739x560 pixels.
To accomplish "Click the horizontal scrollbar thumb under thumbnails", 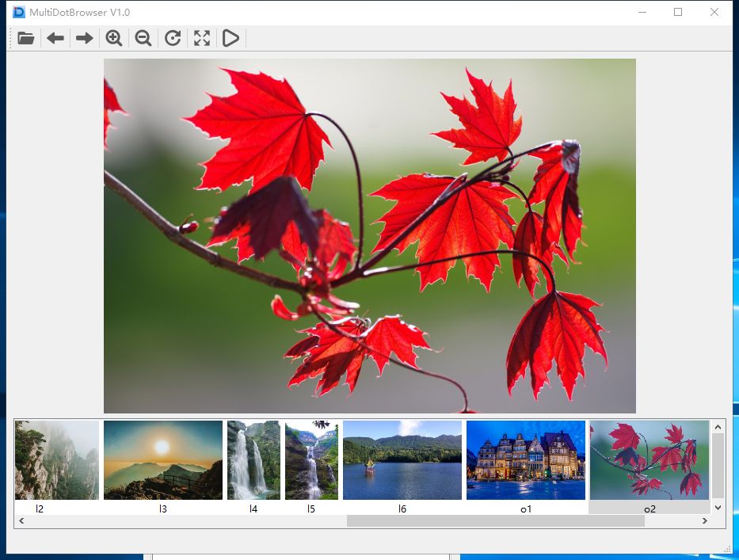I will [495, 521].
